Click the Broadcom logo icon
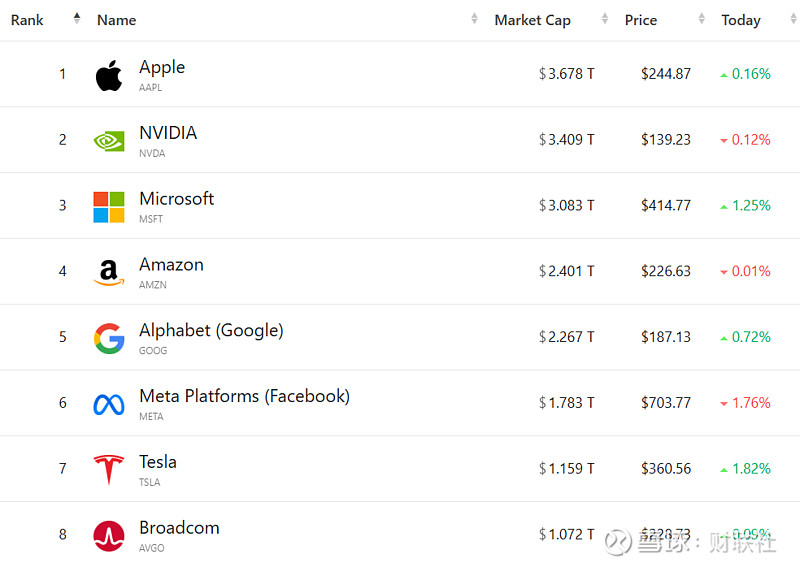 click(109, 536)
